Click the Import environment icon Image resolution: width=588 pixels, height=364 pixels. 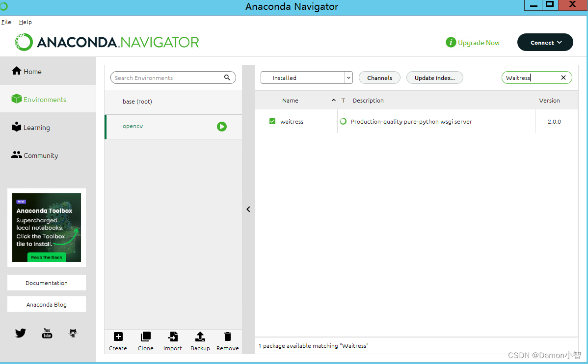pos(173,337)
